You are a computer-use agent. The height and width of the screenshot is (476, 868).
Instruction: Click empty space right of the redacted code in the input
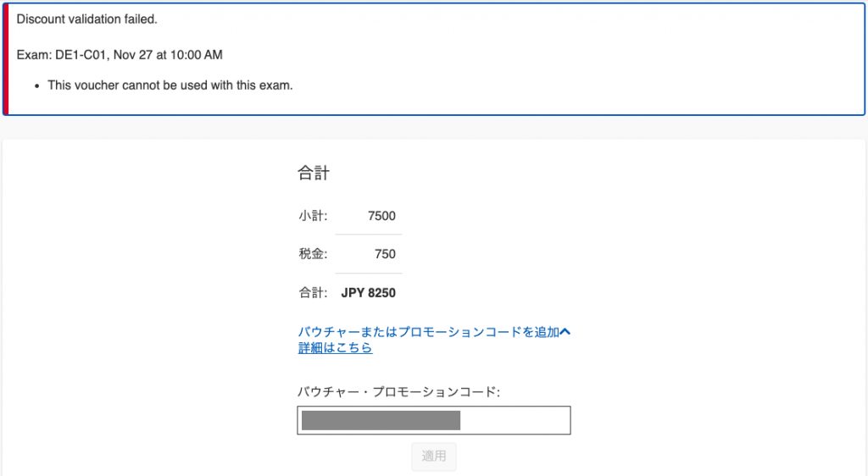[514, 421]
